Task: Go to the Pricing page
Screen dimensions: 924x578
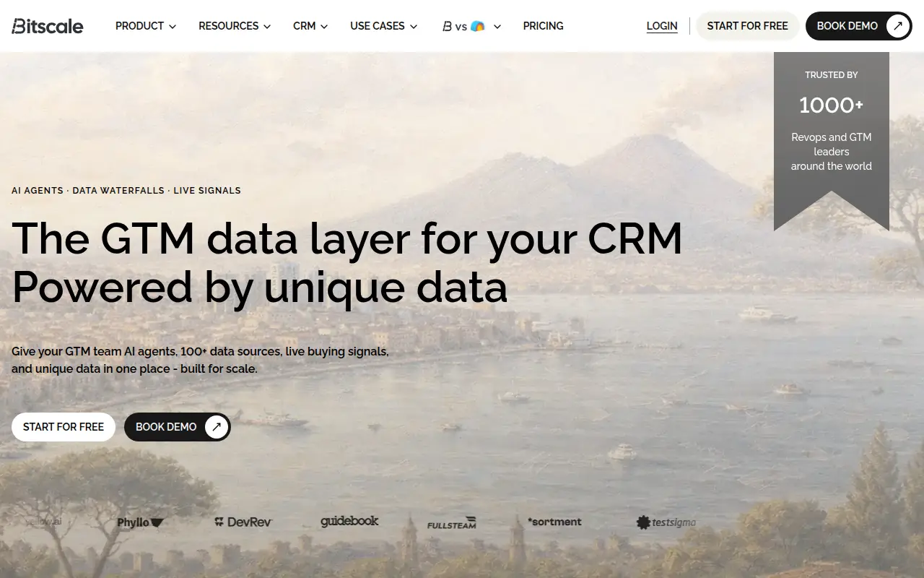Action: click(x=544, y=26)
